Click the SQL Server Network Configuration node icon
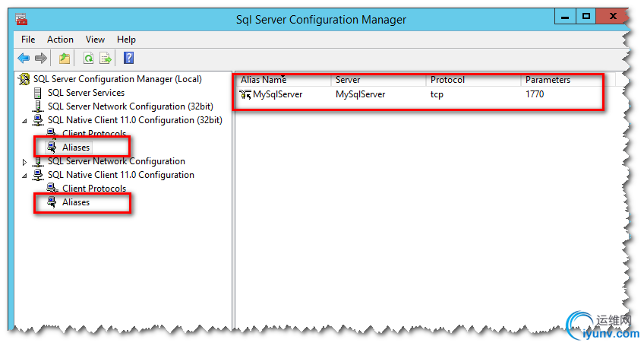Viewport: 644px width, 346px height. [x=38, y=161]
